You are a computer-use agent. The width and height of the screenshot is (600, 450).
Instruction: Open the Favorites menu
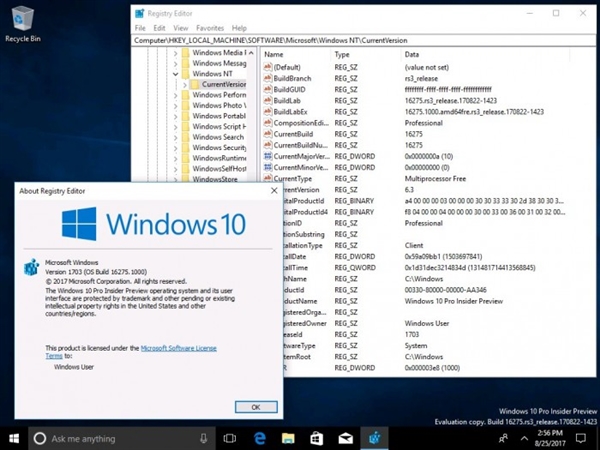210,28
